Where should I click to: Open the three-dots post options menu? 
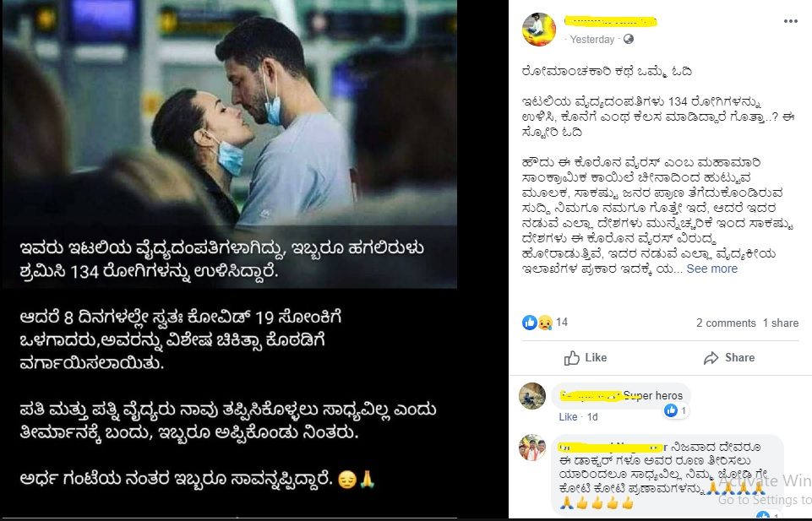click(790, 21)
